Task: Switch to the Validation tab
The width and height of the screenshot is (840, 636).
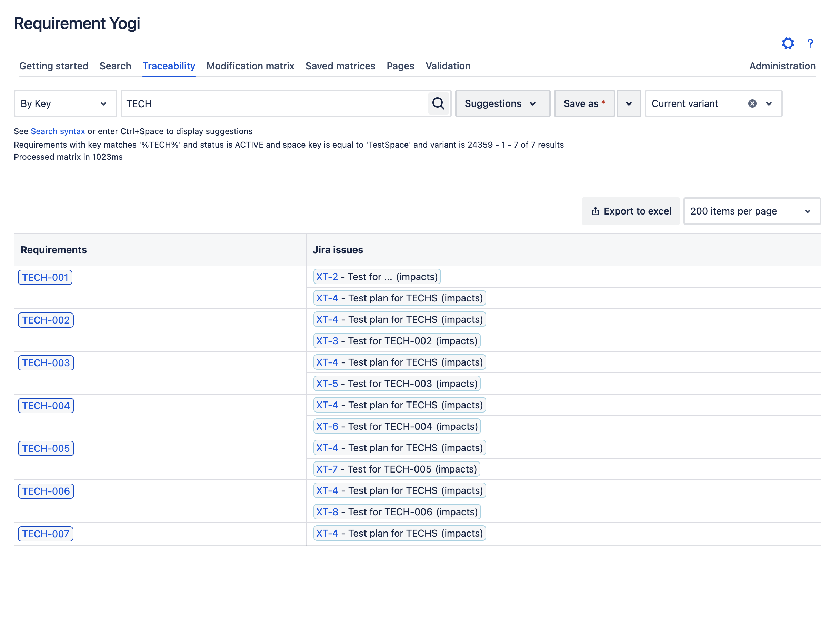Action: (x=448, y=66)
